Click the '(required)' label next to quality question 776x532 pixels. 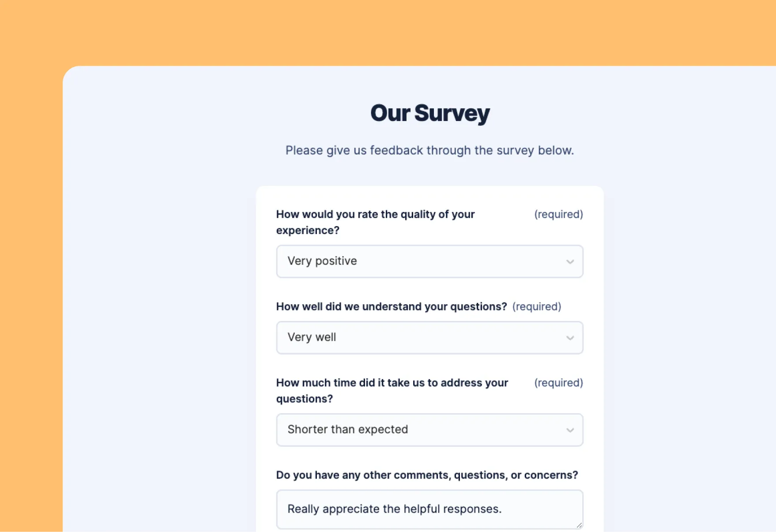pos(559,214)
